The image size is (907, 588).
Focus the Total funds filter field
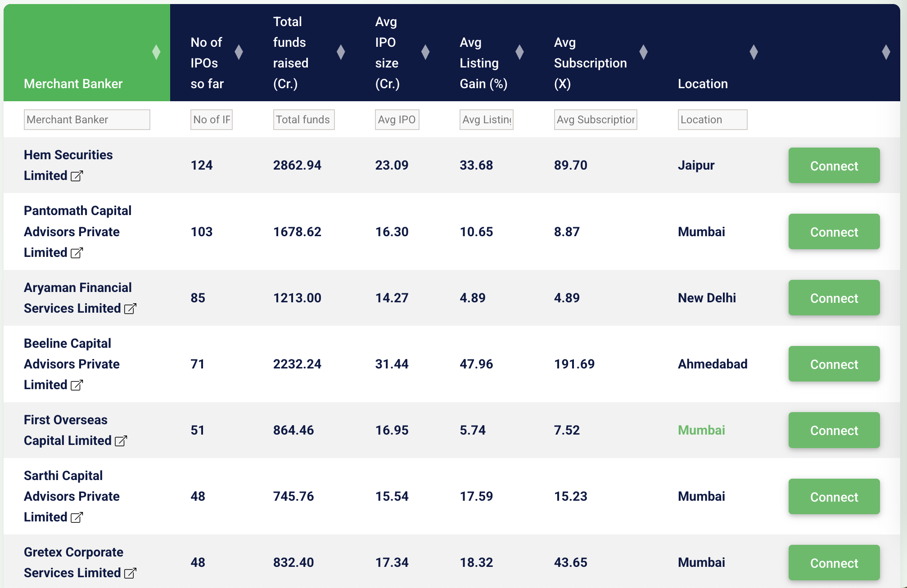(x=304, y=120)
